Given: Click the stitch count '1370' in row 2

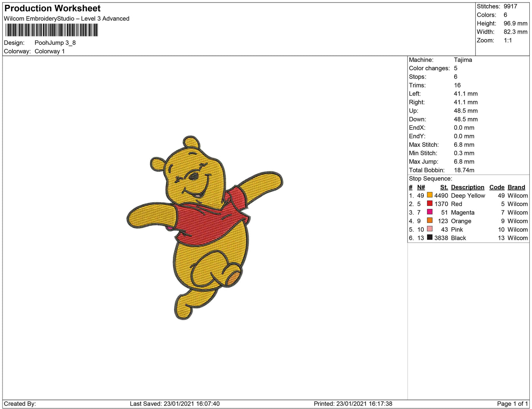Looking at the screenshot, I should pos(441,204).
